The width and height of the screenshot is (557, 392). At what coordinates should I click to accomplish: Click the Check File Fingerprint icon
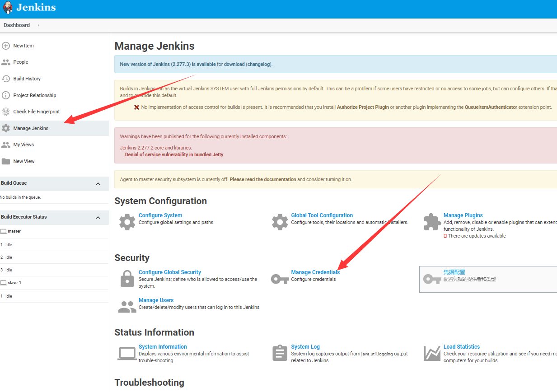(x=6, y=112)
